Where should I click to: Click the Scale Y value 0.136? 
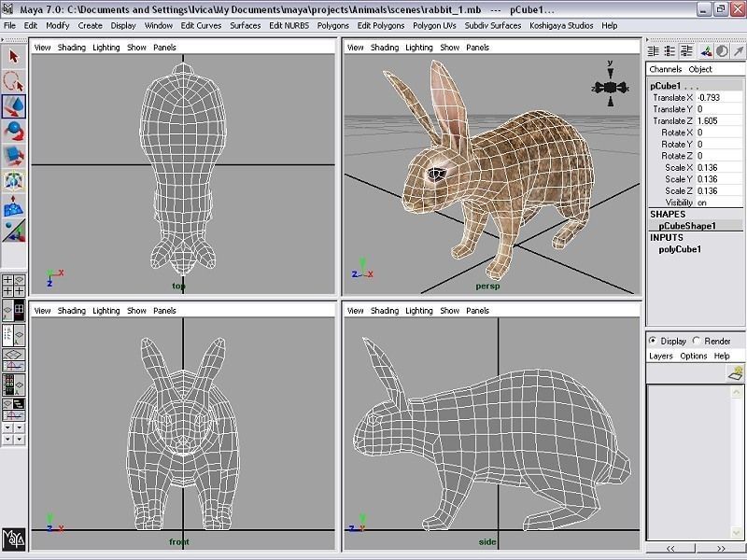pyautogui.click(x=720, y=179)
